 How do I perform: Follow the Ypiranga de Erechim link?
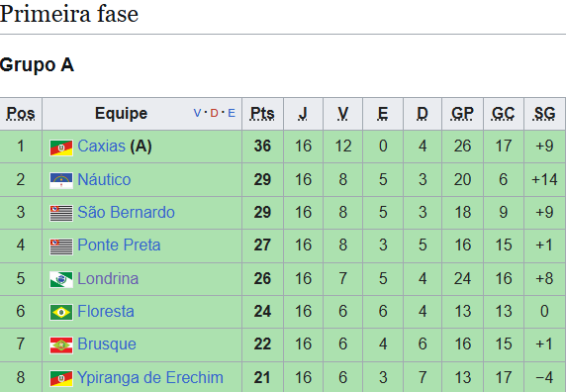pos(150,377)
